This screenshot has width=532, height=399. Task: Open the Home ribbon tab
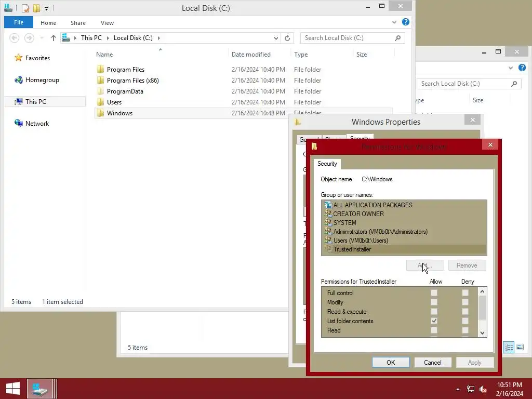coord(48,23)
